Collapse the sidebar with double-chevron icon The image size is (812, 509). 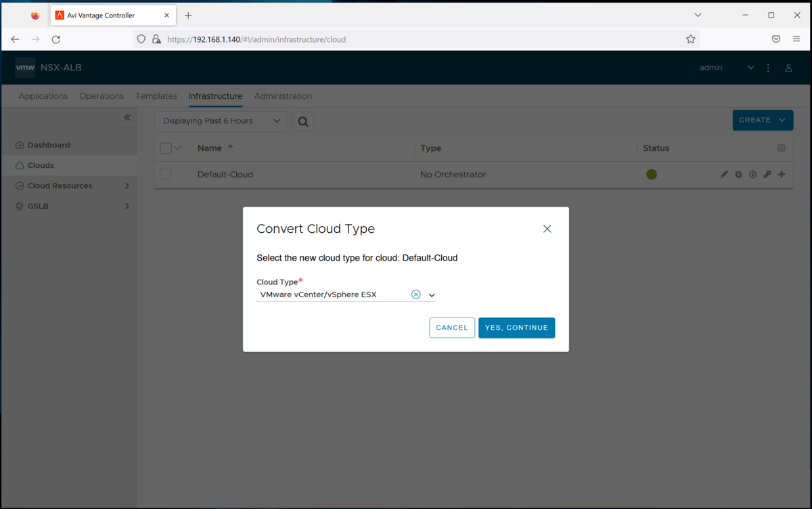127,118
